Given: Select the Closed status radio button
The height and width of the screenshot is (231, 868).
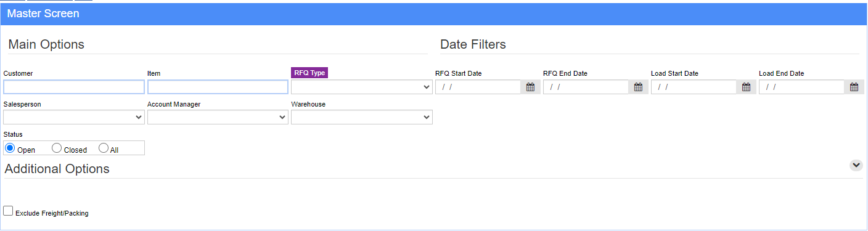Looking at the screenshot, I should [x=57, y=148].
